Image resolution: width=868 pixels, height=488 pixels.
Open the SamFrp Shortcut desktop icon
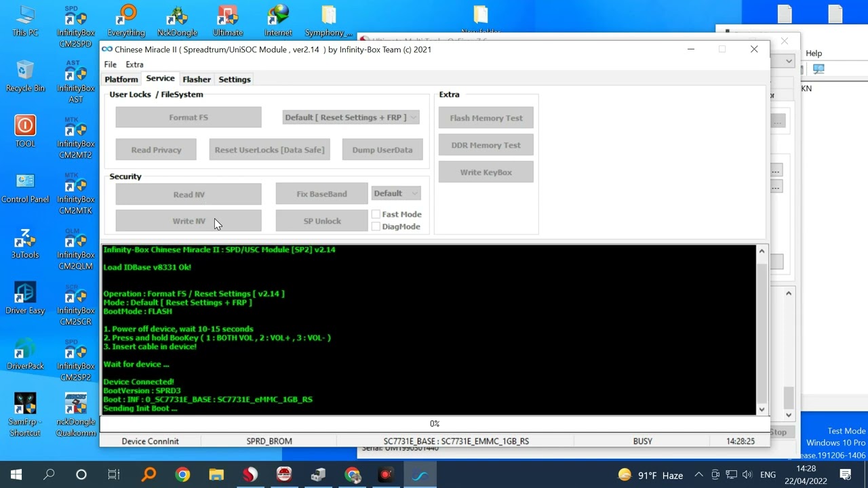pyautogui.click(x=25, y=415)
